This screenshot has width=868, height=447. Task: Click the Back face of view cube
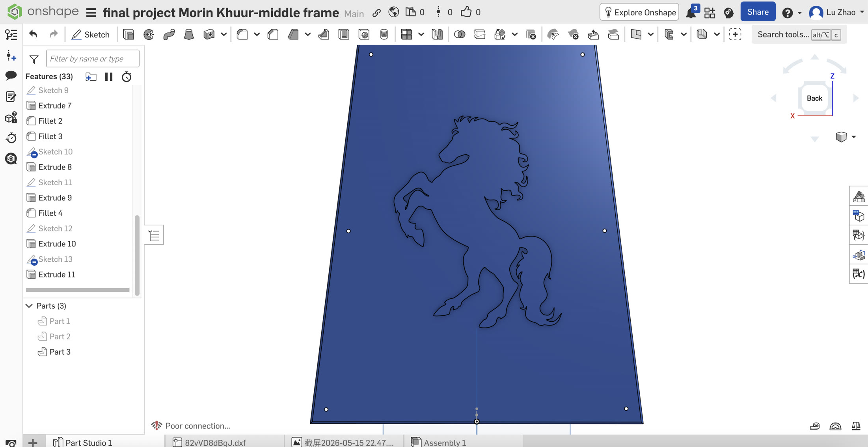(814, 98)
